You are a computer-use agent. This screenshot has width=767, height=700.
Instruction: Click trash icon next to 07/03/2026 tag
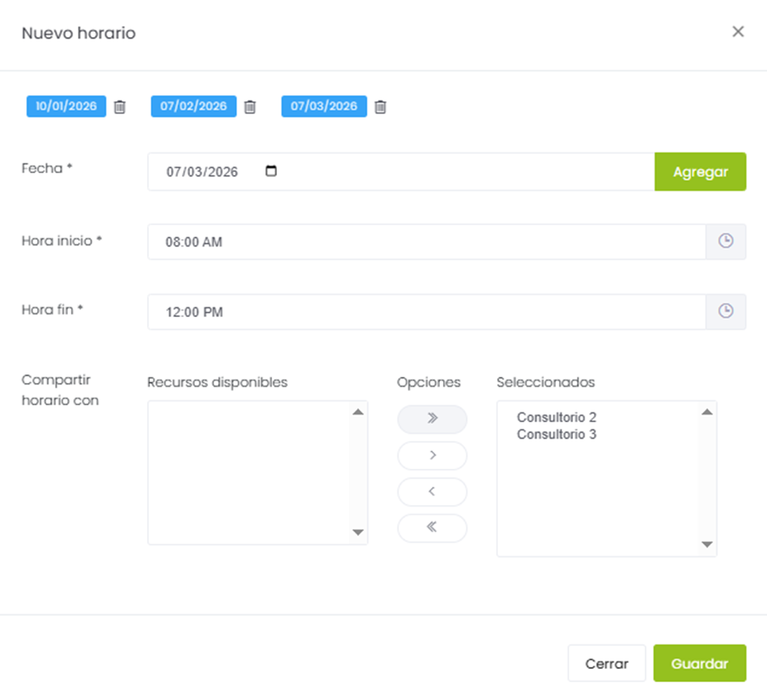point(380,107)
